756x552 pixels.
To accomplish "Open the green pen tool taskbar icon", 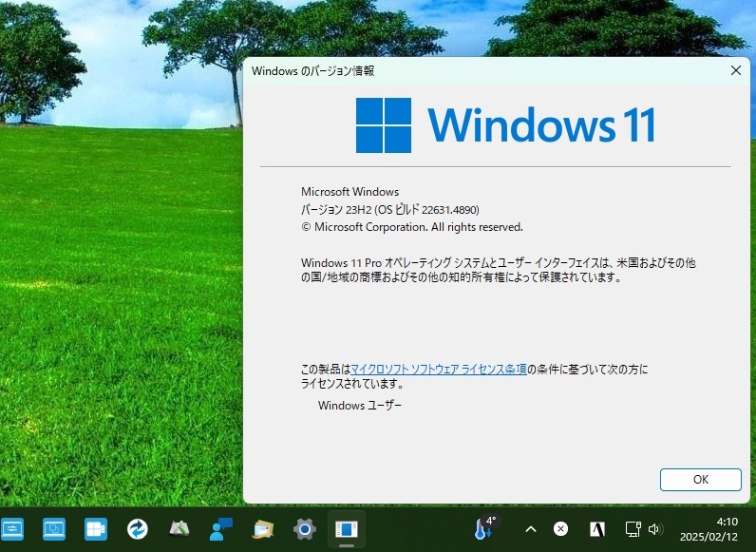I will pyautogui.click(x=180, y=529).
